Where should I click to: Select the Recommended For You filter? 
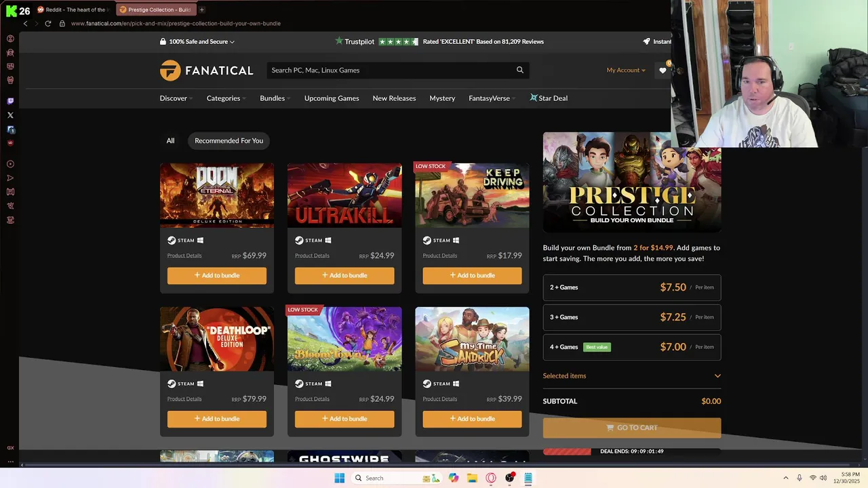pos(229,141)
